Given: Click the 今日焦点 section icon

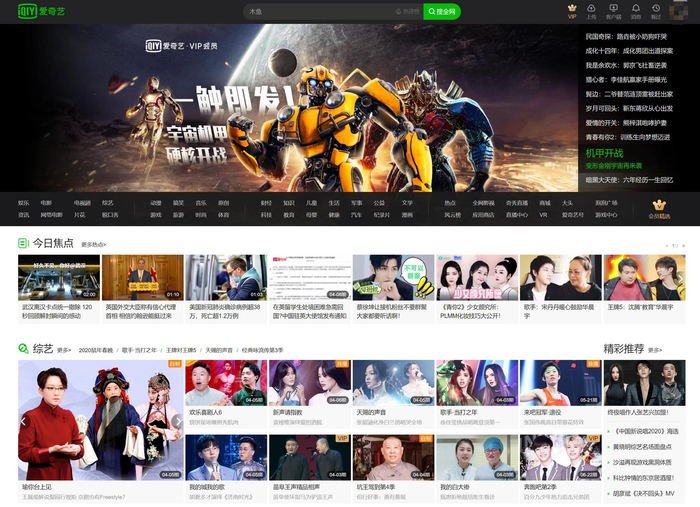Looking at the screenshot, I should [x=23, y=243].
